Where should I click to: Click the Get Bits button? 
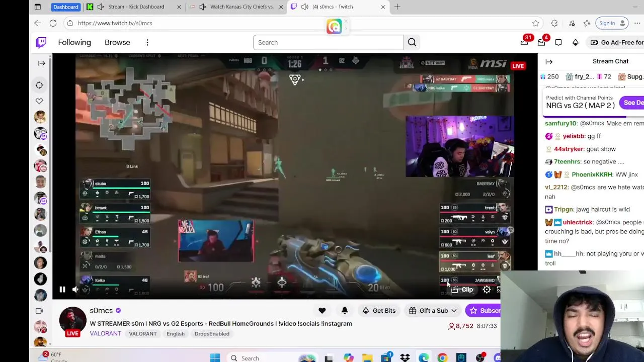pyautogui.click(x=379, y=311)
